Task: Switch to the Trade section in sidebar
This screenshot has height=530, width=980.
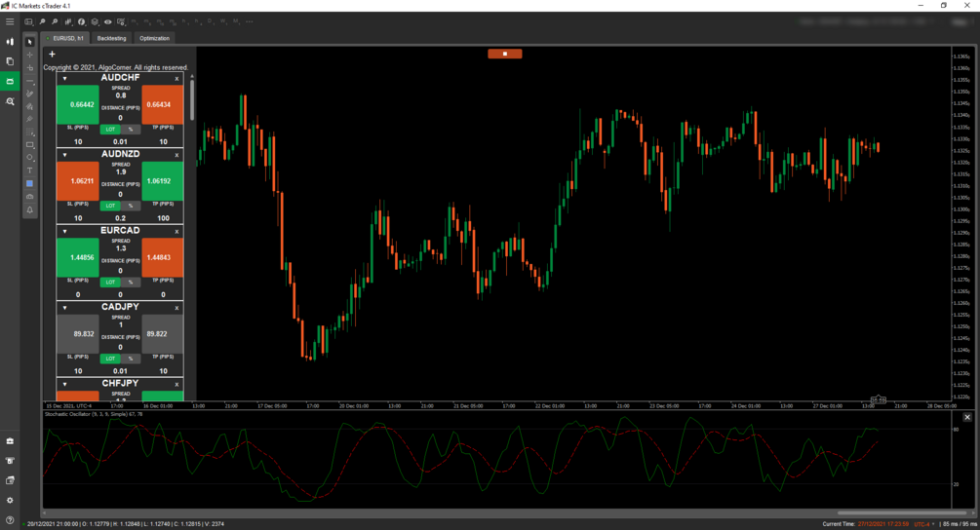Action: (x=10, y=42)
